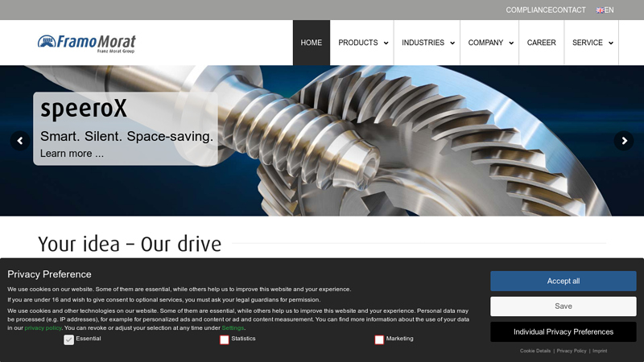Viewport: 644px width, 362px height.
Task: Click the Save cookie preferences button
Action: pos(563,306)
